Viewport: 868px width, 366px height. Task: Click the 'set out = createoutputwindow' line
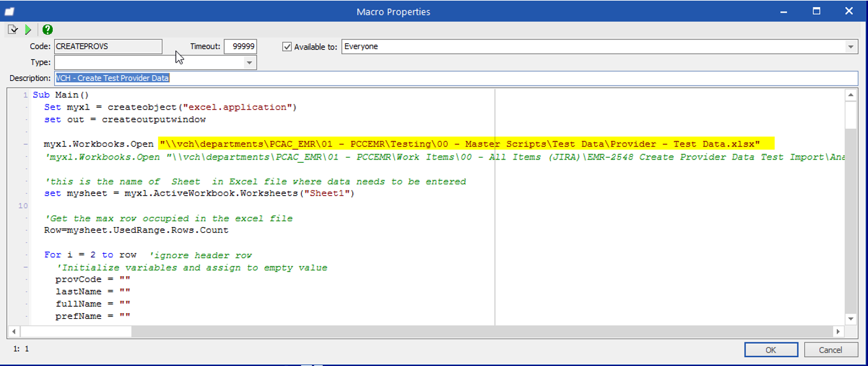(x=125, y=119)
